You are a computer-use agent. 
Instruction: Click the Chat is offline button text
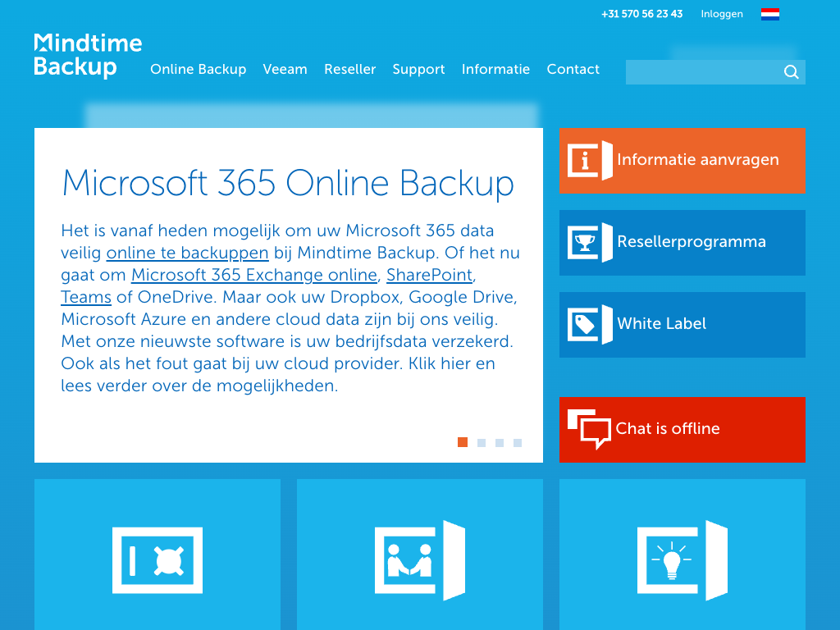[668, 428]
